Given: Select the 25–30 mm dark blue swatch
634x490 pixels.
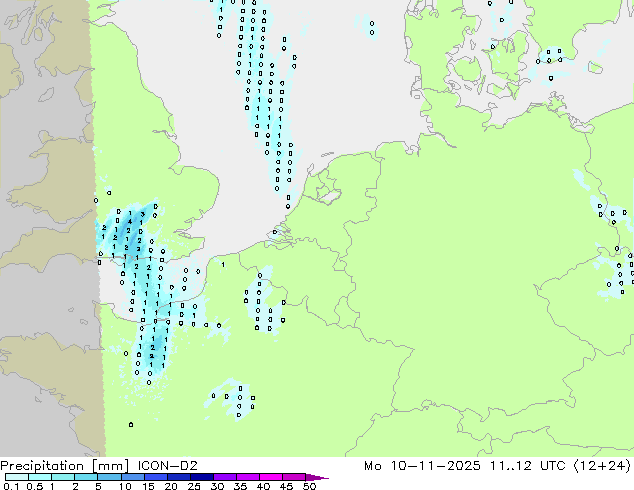Looking at the screenshot, I should 201,477.
